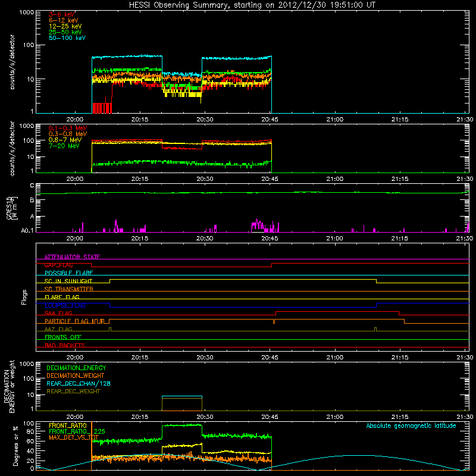476x476 pixels.
Task: Select the SC_TRANSMITTER flag label
Action: click(69, 289)
